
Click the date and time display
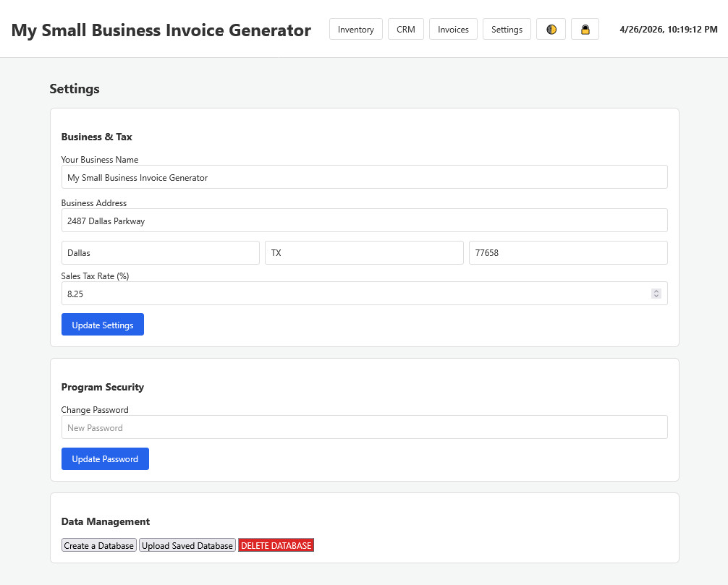tap(669, 29)
